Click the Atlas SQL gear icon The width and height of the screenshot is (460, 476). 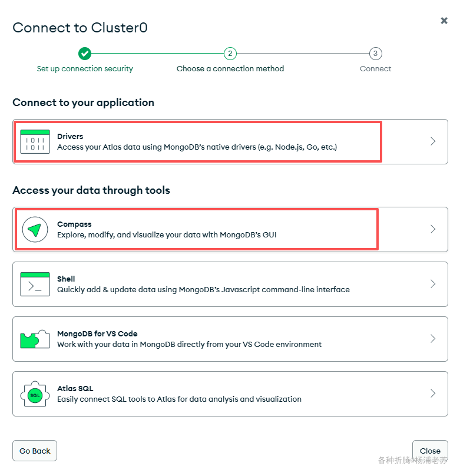pos(35,394)
